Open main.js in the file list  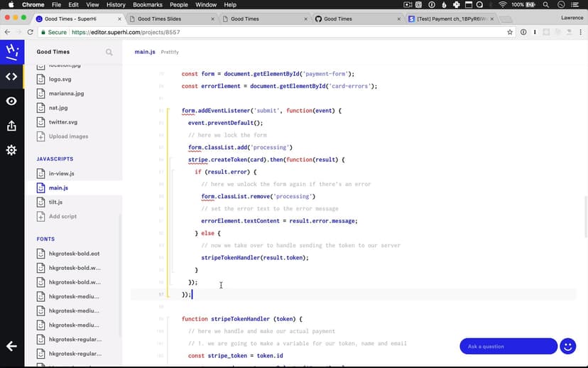[58, 188]
